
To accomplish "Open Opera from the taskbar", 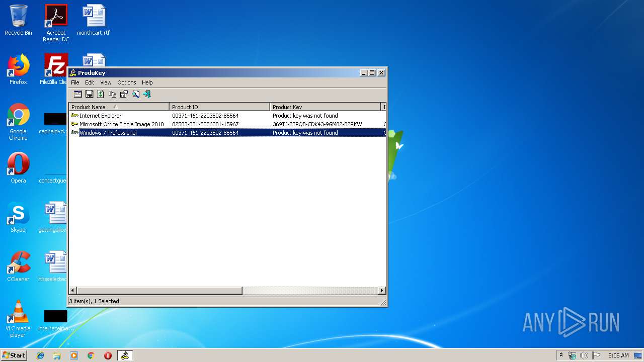I will [x=108, y=355].
